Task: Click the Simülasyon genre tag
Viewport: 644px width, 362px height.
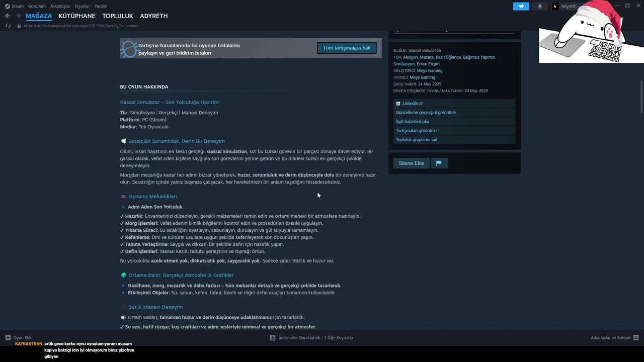Action: pos(404,64)
